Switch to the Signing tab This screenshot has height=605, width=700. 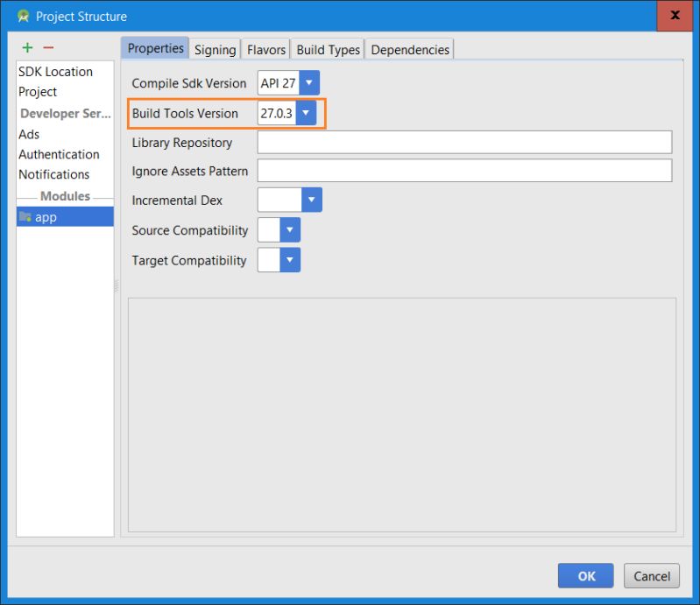pos(216,50)
